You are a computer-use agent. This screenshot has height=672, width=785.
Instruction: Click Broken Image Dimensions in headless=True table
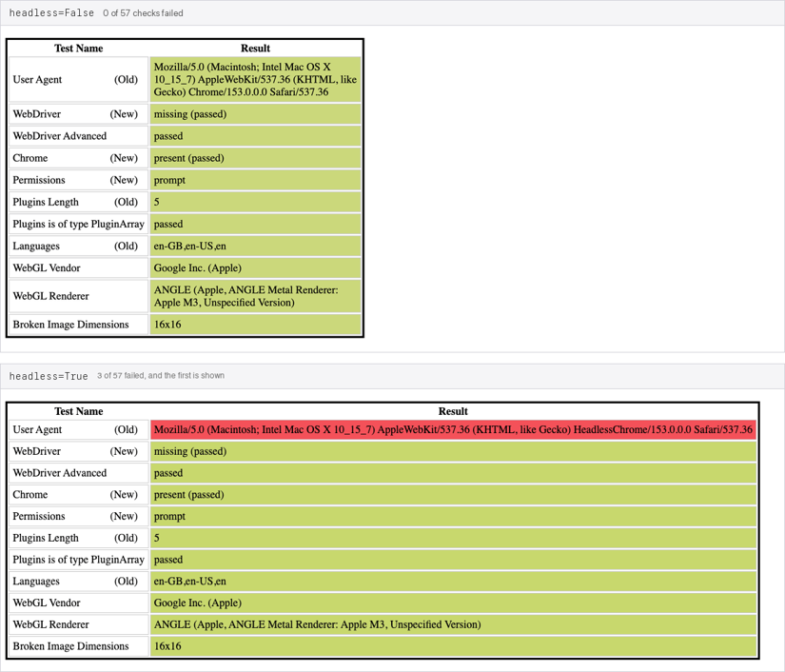click(79, 646)
